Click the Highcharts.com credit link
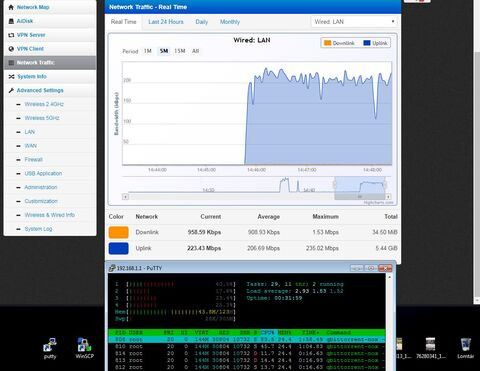Image resolution: width=480 pixels, height=371 pixels. pyautogui.click(x=378, y=202)
